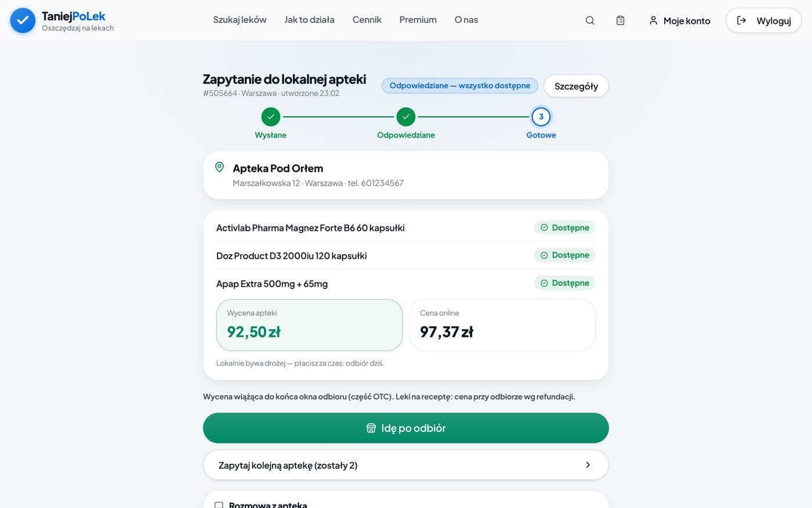The image size is (812, 508).
Task: Click request number #505664 line
Action: coord(271,93)
